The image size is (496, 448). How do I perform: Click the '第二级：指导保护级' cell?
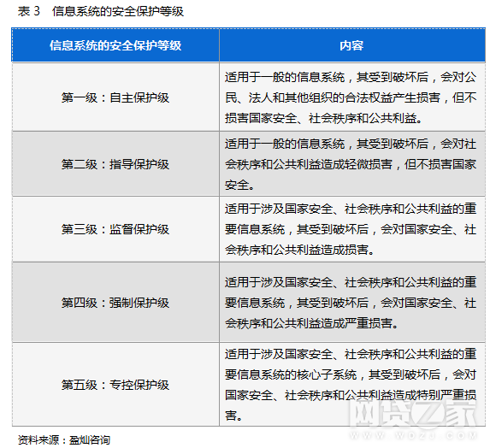[x=115, y=164]
